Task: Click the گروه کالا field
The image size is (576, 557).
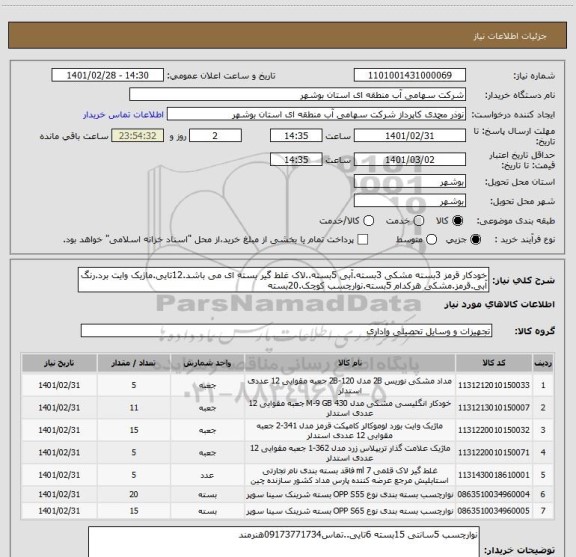Action: [x=286, y=331]
